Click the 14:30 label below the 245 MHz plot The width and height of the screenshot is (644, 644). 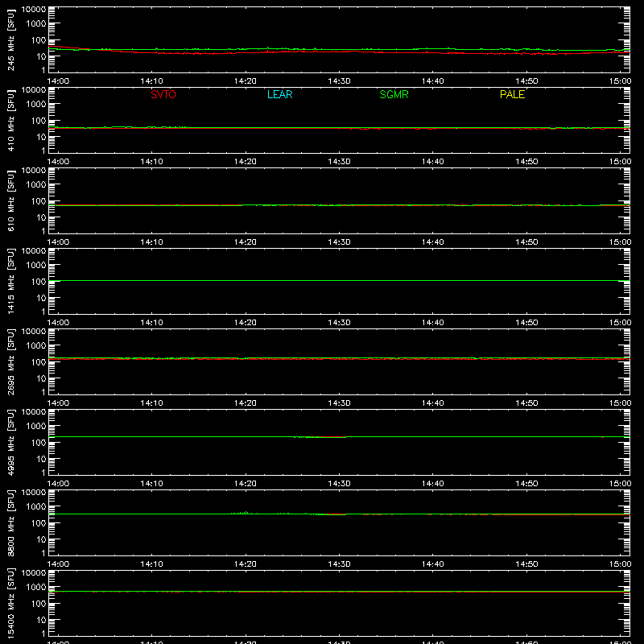339,81
